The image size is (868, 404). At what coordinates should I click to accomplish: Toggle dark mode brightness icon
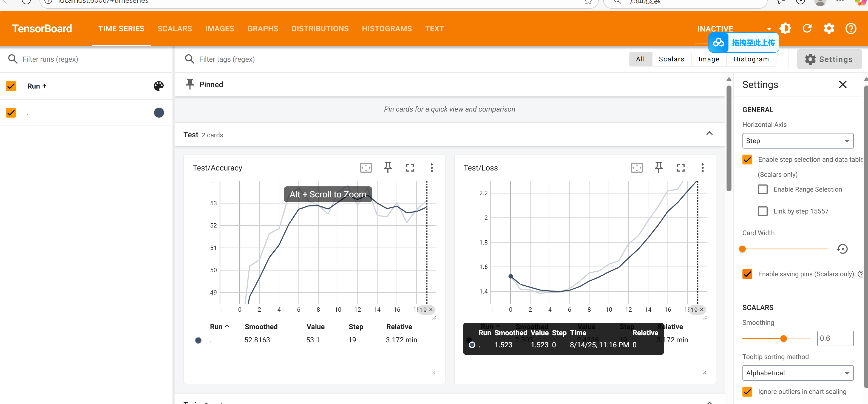[785, 29]
